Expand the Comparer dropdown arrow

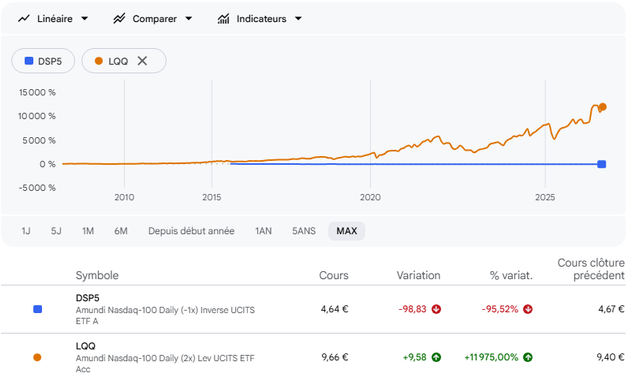pyautogui.click(x=189, y=18)
